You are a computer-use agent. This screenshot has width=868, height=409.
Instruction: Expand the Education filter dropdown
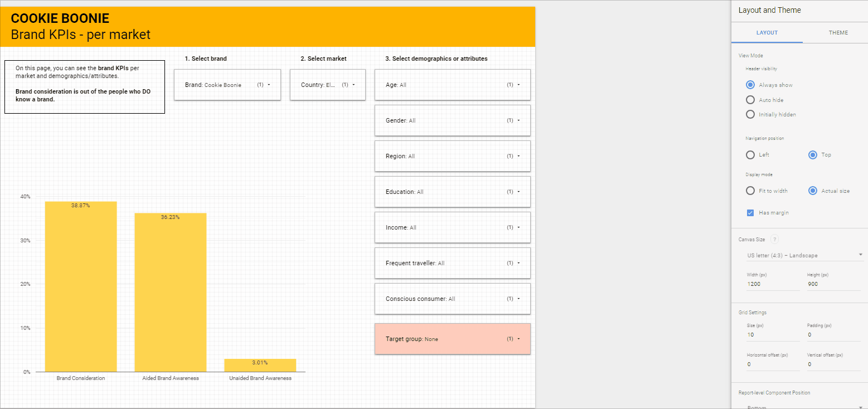(x=453, y=192)
